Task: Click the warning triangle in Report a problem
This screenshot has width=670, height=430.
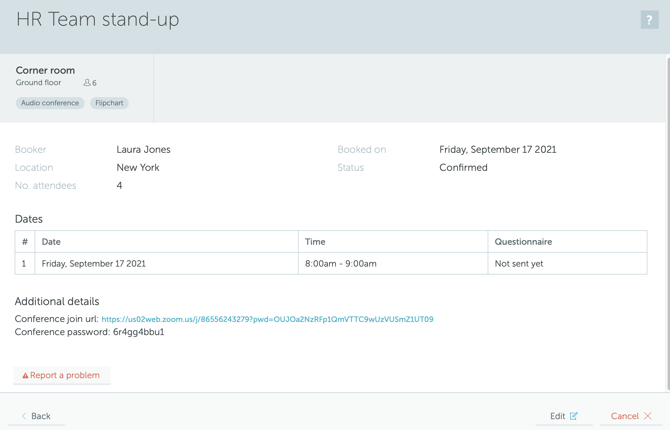Action: click(25, 376)
